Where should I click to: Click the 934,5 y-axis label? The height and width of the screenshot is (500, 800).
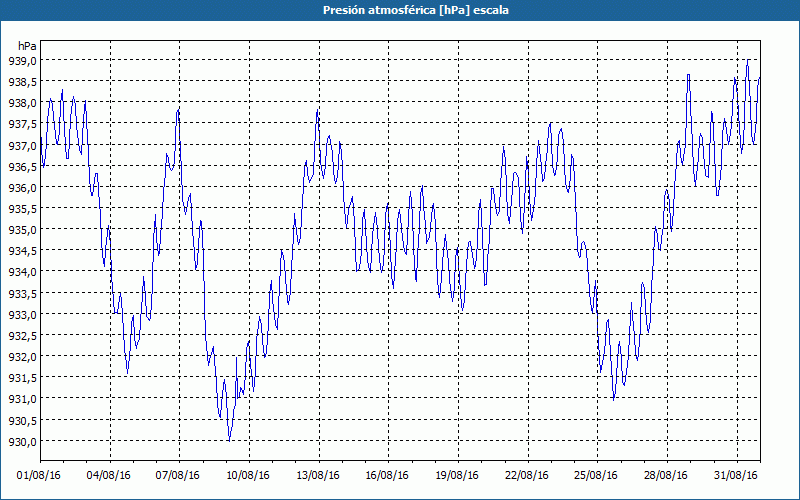(x=22, y=251)
